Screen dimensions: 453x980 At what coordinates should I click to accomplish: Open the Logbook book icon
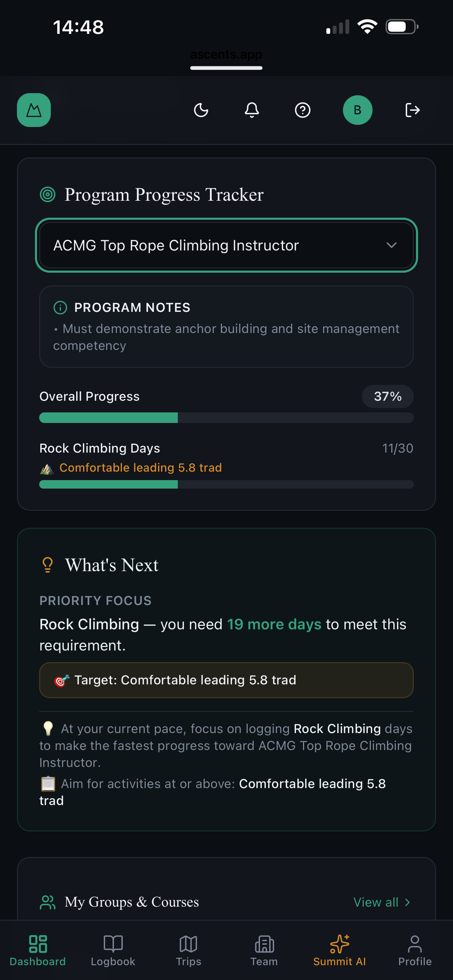pyautogui.click(x=113, y=944)
